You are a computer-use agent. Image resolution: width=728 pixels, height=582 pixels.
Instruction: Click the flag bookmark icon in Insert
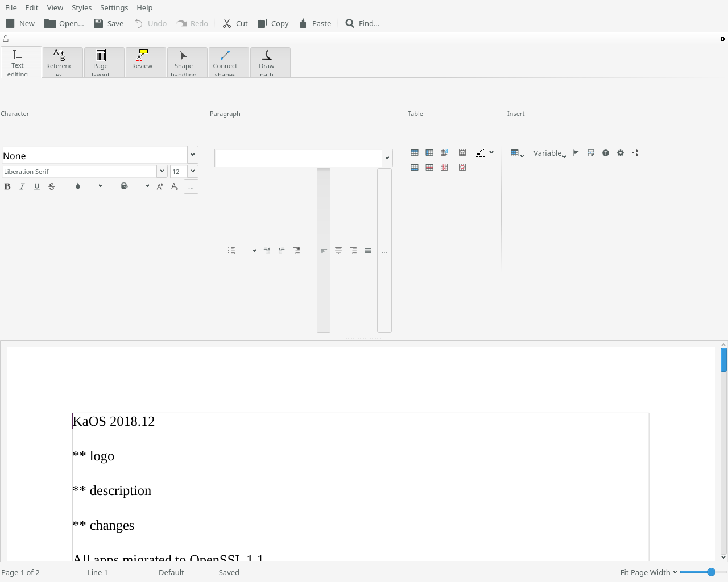(576, 153)
